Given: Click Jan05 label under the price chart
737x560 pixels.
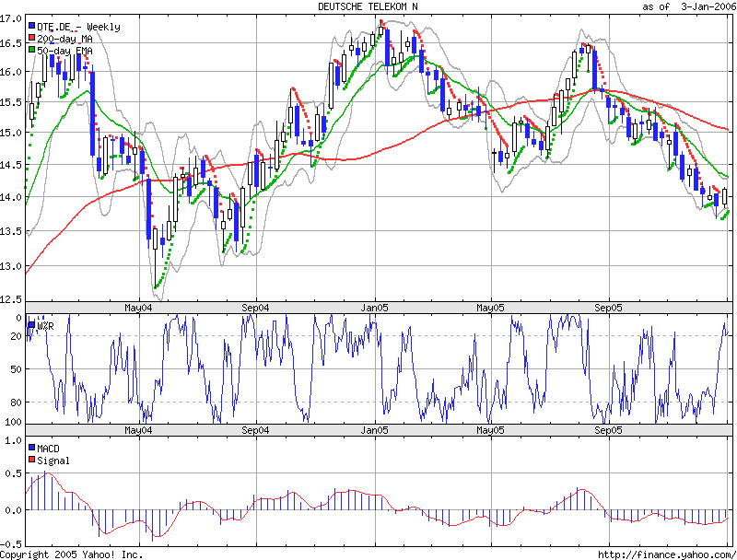Looking at the screenshot, I should click(374, 308).
